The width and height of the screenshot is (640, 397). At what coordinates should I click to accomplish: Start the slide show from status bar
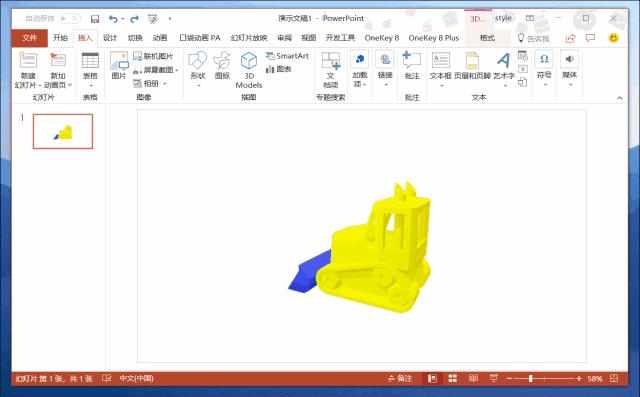(494, 378)
